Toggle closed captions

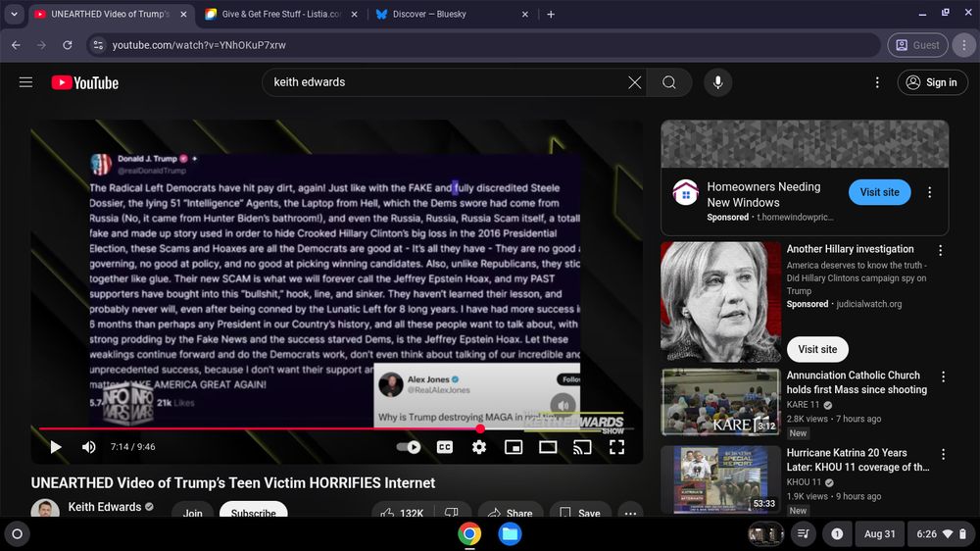[x=444, y=446]
